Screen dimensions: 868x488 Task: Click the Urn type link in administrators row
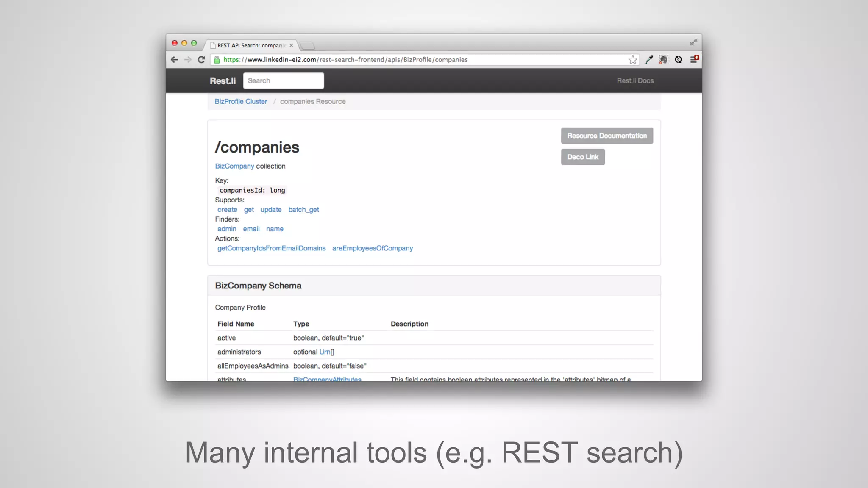pyautogui.click(x=325, y=352)
